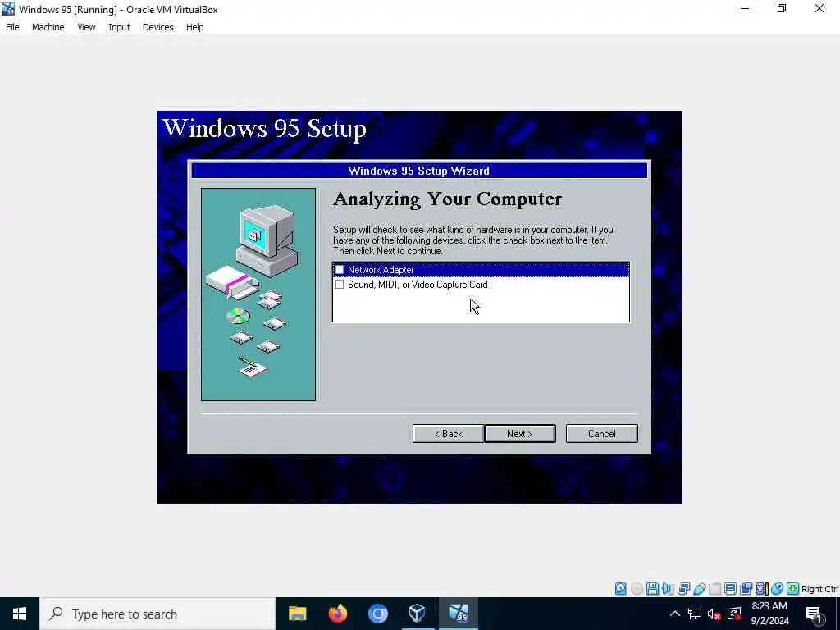Click the Windows 95 VM taskbar icon
840x630 pixels.
(458, 614)
